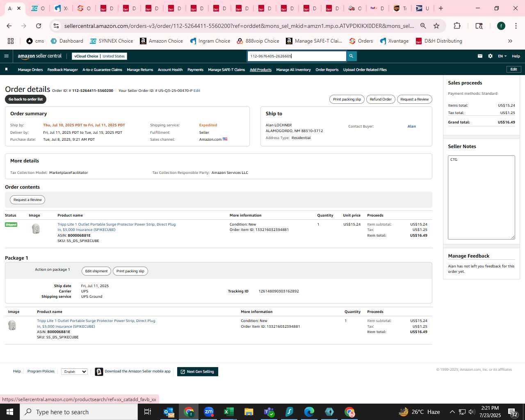Click the browser address bar
The width and height of the screenshot is (525, 420).
pos(239,26)
